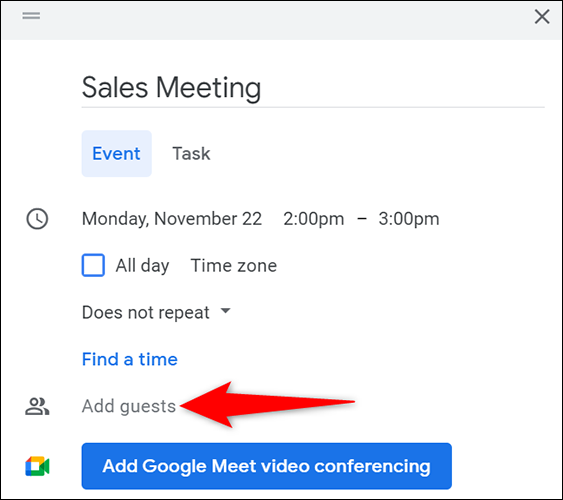Screen dimensions: 563x500
Task: Click the All day label text
Action: tap(142, 266)
